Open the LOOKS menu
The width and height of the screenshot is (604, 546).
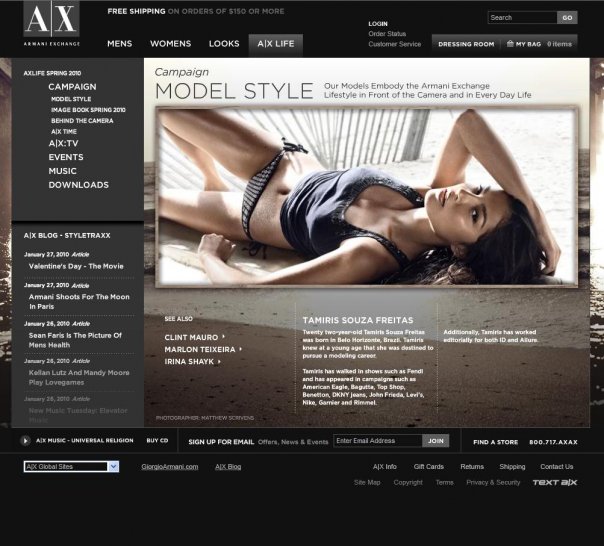coord(224,44)
